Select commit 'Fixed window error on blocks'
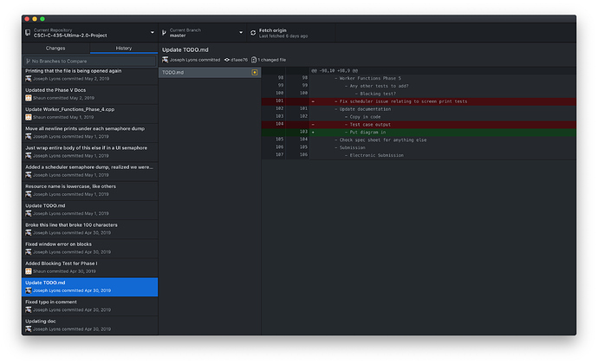The height and width of the screenshot is (364, 598). tap(90, 249)
